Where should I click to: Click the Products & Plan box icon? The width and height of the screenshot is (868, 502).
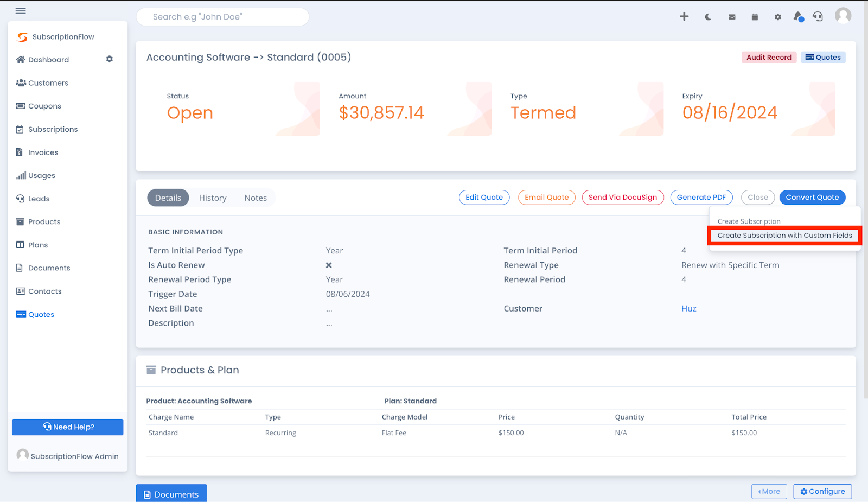pos(151,370)
